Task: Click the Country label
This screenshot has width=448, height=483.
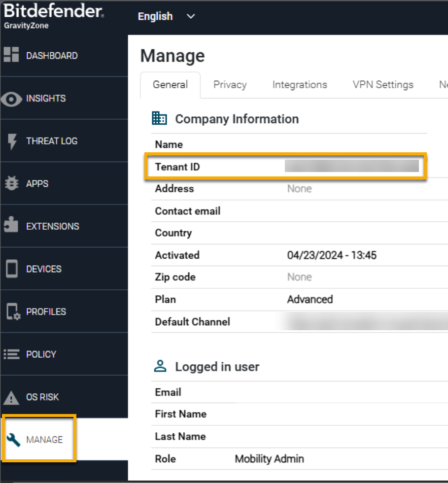Action: coord(173,233)
